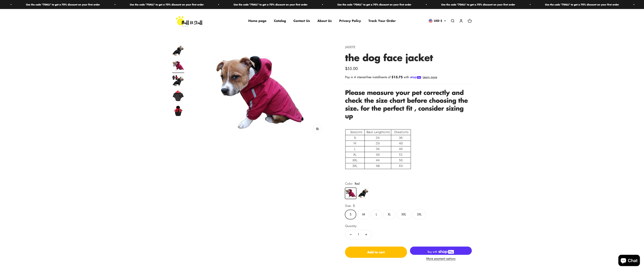Decrease quantity with minus icon
Viewport: 644px width, 270px height.
350,234
